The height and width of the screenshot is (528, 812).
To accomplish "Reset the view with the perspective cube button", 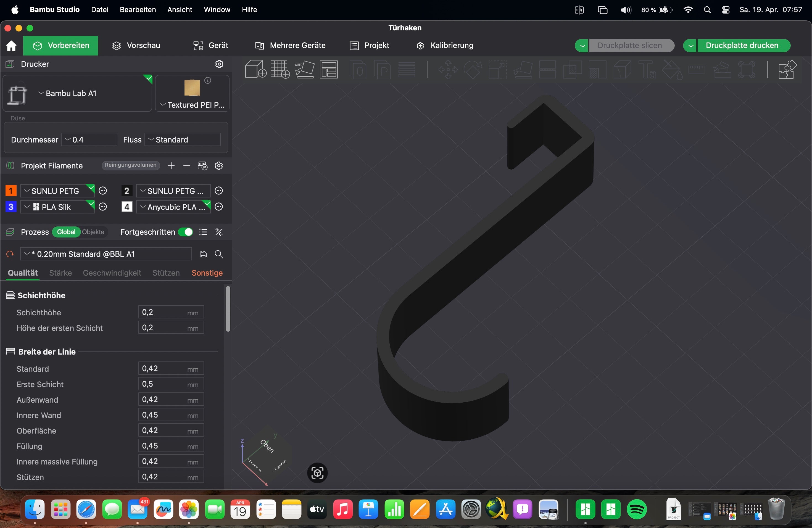I will pyautogui.click(x=317, y=473).
